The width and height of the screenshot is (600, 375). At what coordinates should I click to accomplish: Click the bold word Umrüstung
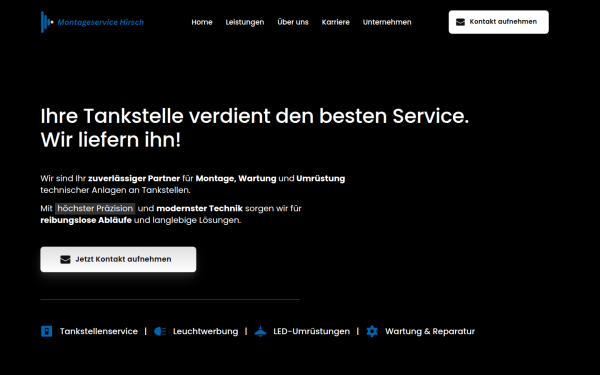321,178
